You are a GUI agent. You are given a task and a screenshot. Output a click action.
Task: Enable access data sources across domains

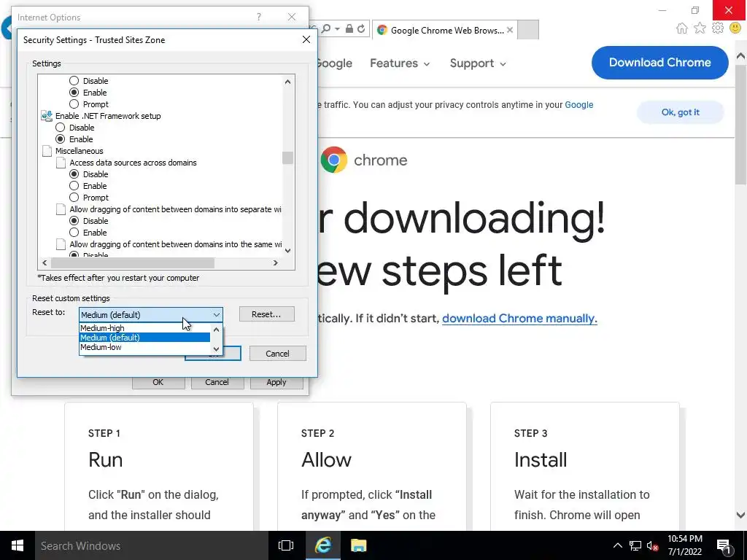point(74,186)
